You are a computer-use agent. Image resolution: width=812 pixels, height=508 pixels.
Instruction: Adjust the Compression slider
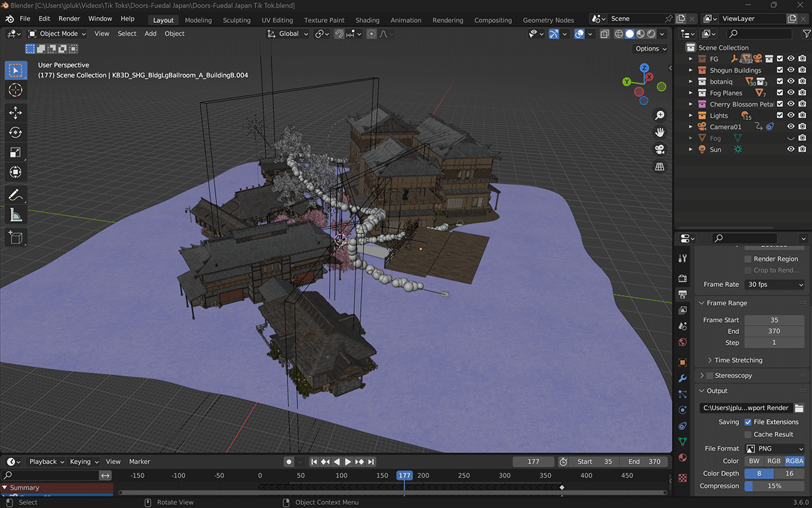[x=774, y=486]
